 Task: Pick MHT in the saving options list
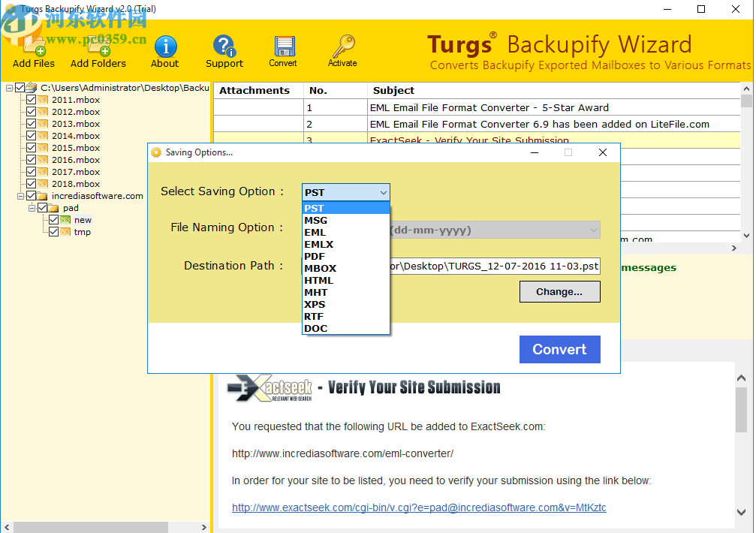pyautogui.click(x=345, y=293)
